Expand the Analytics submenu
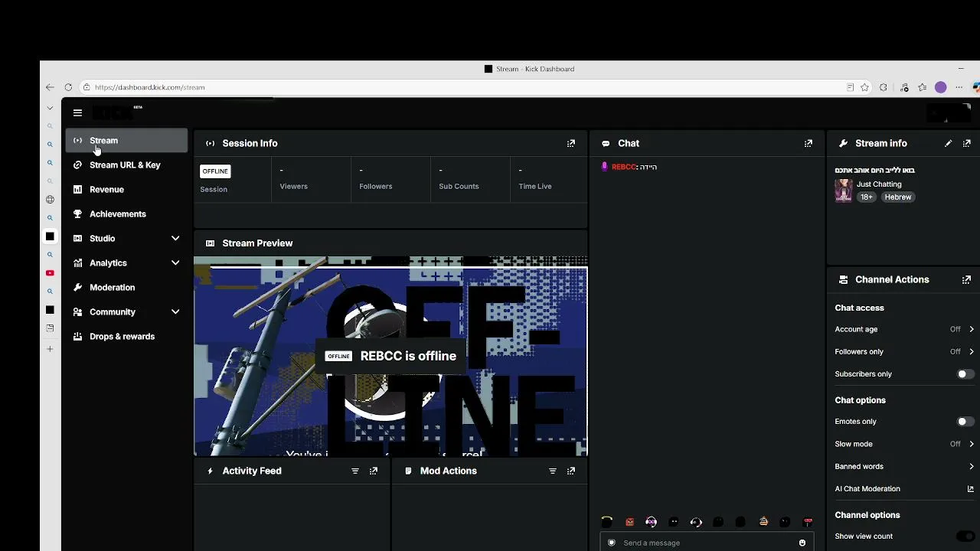Viewport: 980px width, 551px height. pos(175,263)
